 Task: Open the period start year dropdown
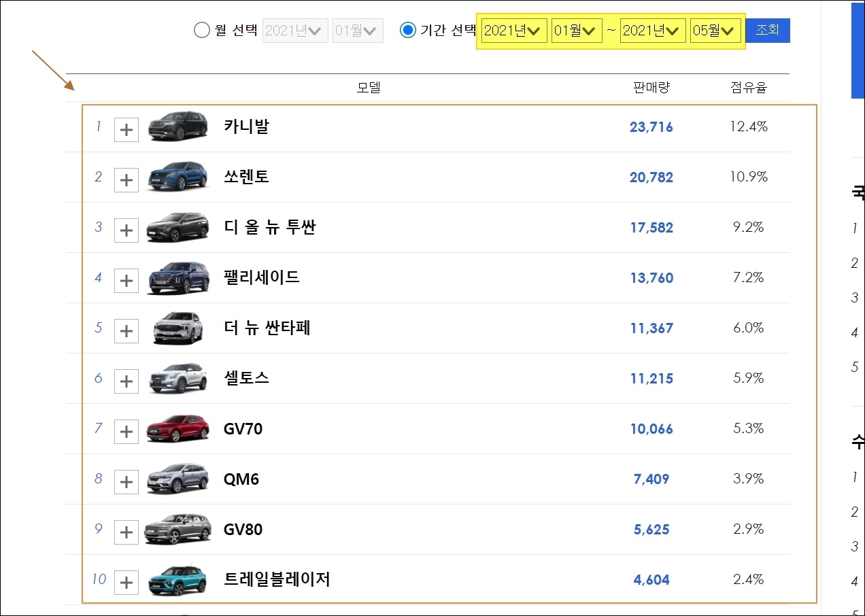514,31
